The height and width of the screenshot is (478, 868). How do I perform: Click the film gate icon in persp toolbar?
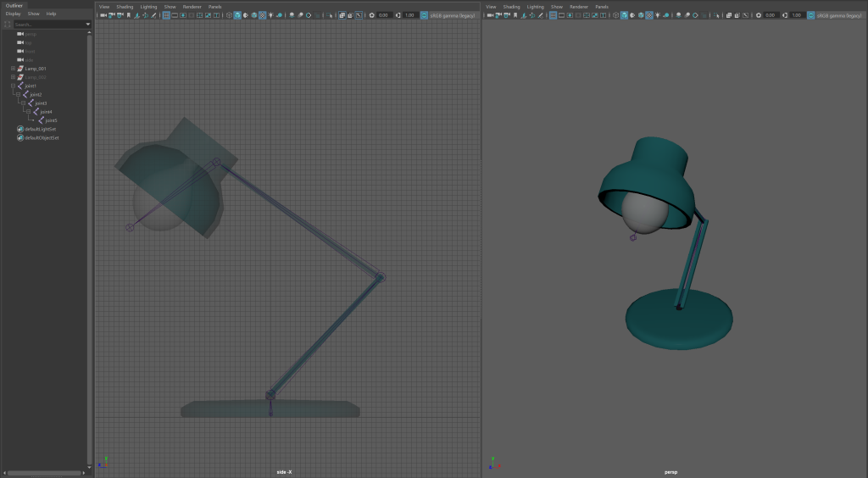pos(561,15)
